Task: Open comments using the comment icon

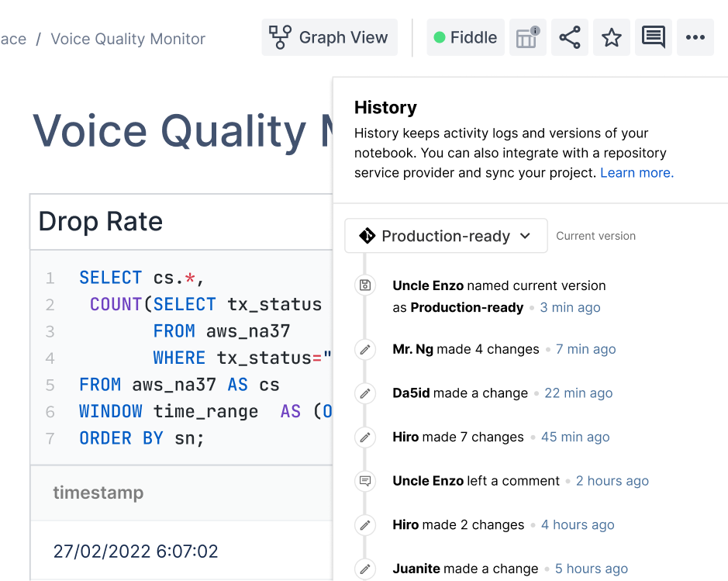Action: (x=653, y=37)
